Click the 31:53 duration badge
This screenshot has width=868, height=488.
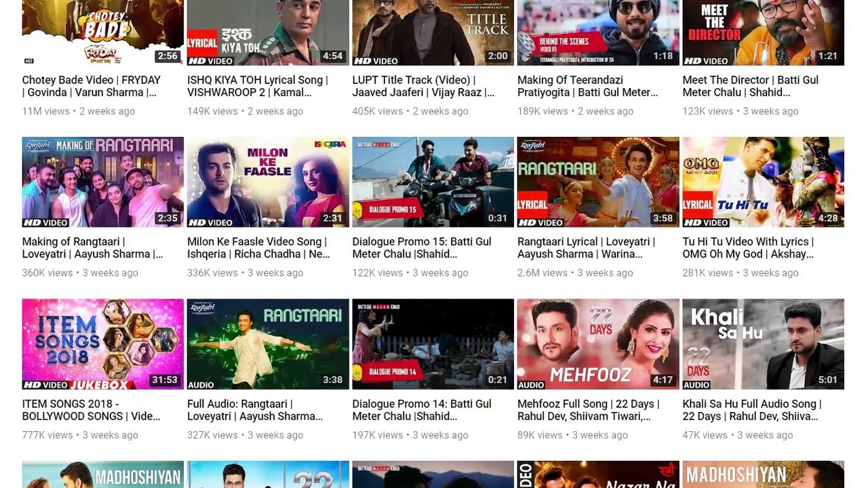pyautogui.click(x=165, y=380)
